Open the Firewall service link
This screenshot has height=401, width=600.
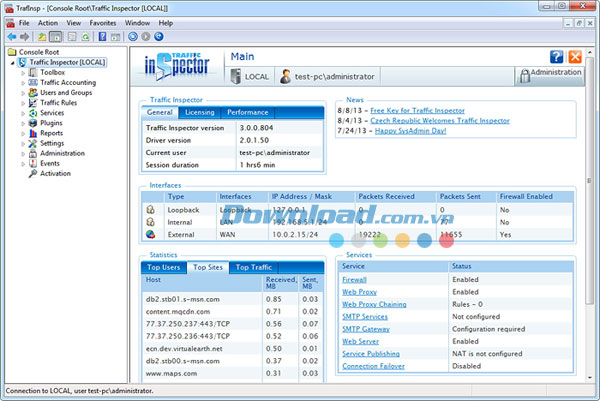coord(354,280)
